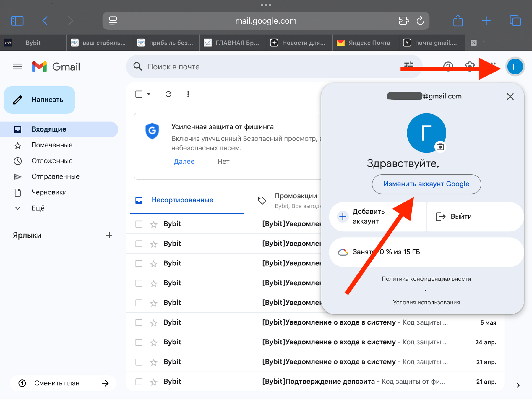
Task: Click the Gmail logo
Action: click(x=56, y=67)
